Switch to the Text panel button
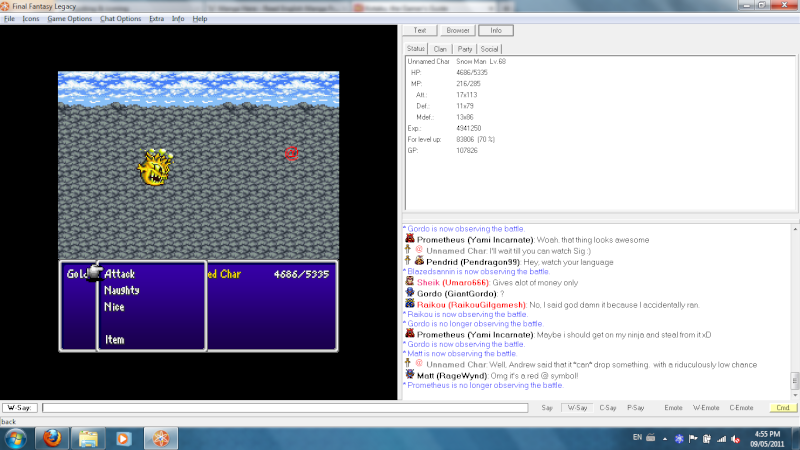The image size is (800, 450). 420,31
